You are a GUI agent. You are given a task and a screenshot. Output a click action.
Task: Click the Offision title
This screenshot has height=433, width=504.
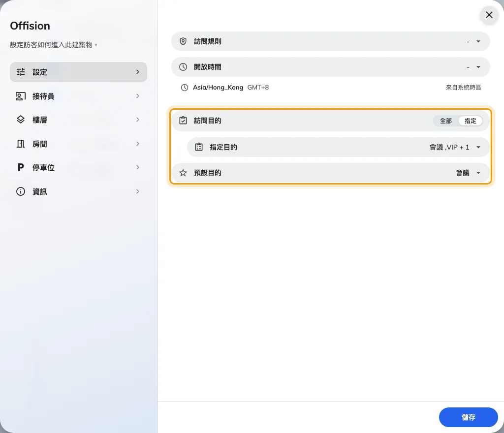click(30, 26)
